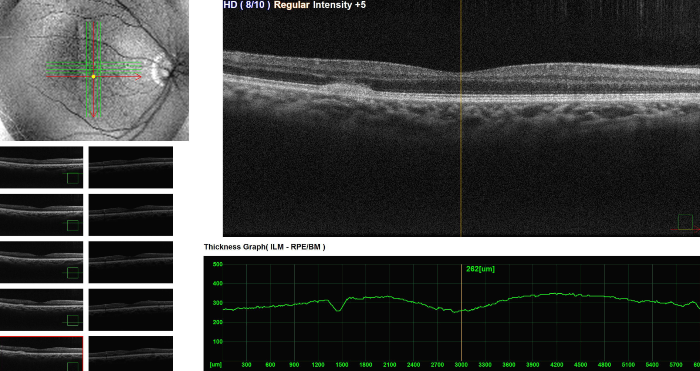Click the 262[um] thickness readout

pyautogui.click(x=480, y=269)
